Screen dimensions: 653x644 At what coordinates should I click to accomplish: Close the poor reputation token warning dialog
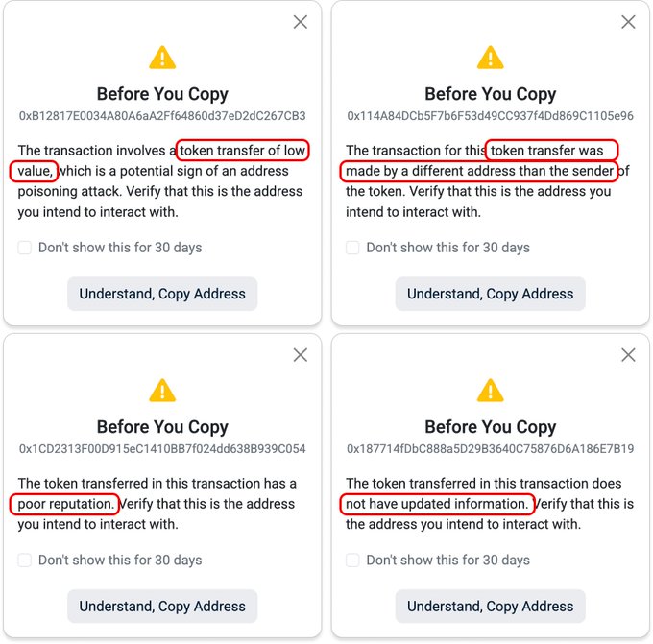(x=301, y=355)
